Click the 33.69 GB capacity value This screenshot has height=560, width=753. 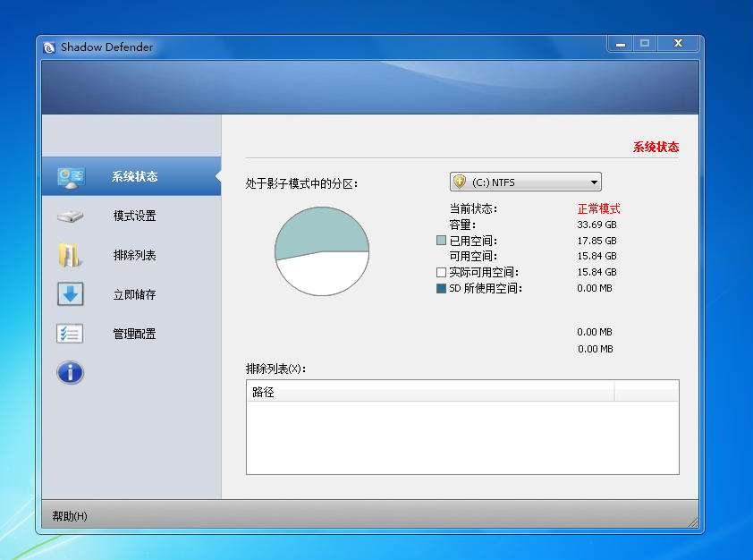coord(596,225)
